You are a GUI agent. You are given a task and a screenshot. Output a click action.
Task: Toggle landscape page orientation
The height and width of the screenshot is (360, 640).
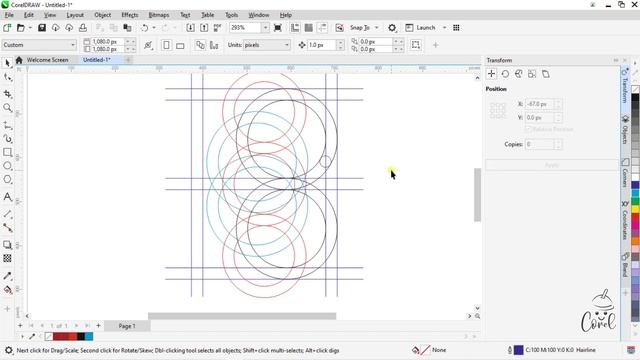pos(180,45)
